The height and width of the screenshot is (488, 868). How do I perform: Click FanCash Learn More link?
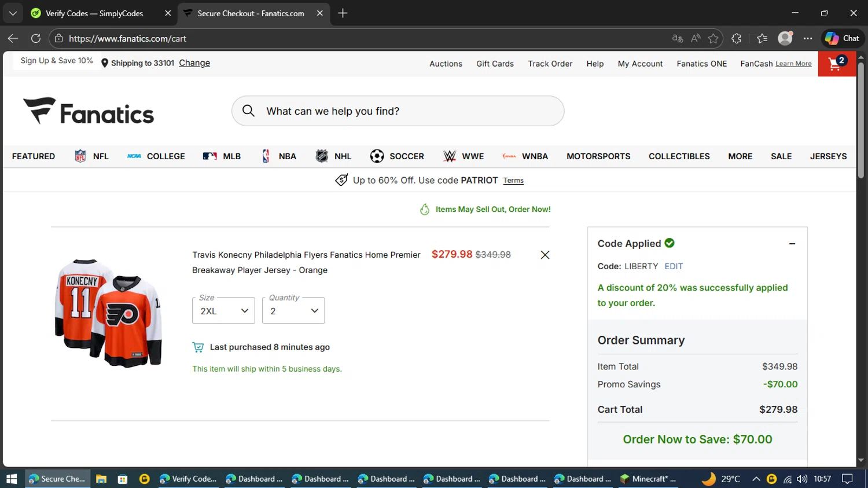(x=793, y=64)
